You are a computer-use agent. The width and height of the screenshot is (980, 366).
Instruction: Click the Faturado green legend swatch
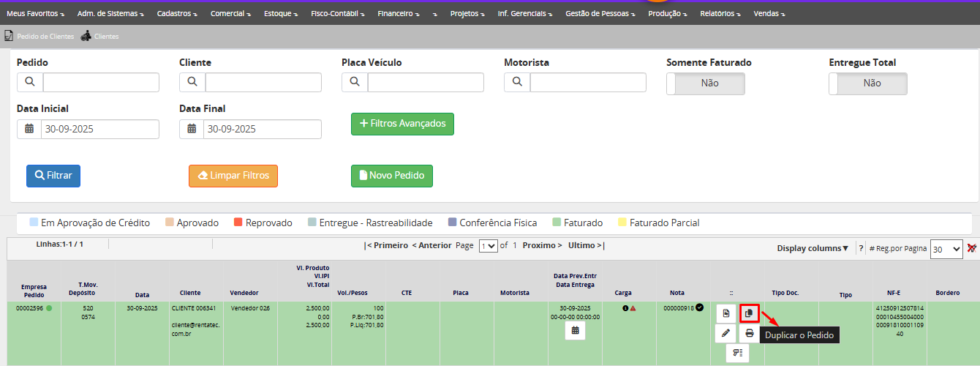coord(557,223)
